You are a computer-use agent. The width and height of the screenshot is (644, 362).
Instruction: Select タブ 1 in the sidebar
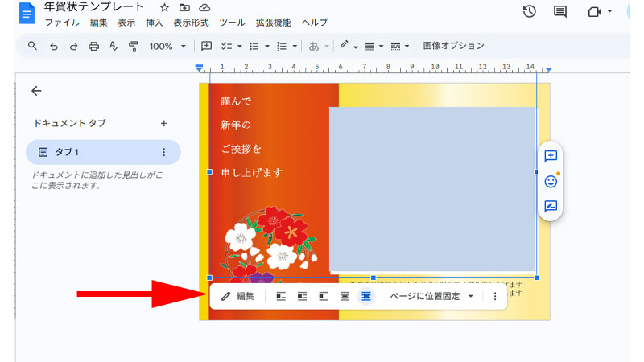pos(103,152)
